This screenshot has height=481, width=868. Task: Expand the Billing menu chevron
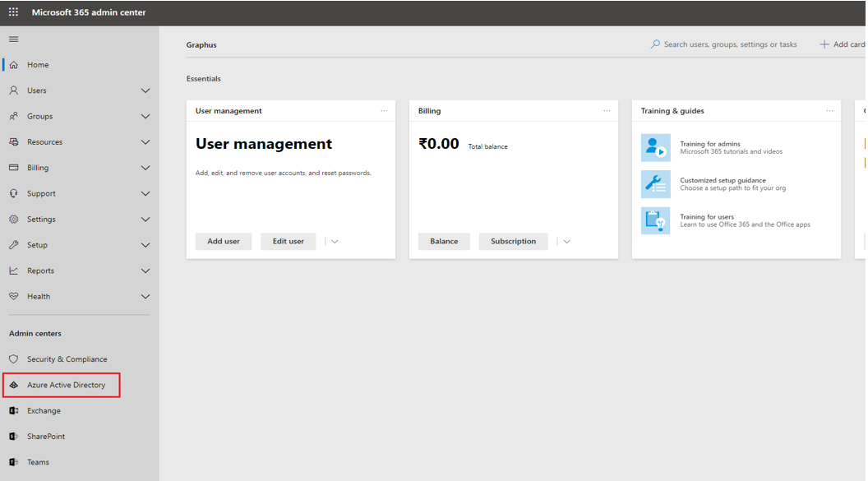[x=145, y=168]
